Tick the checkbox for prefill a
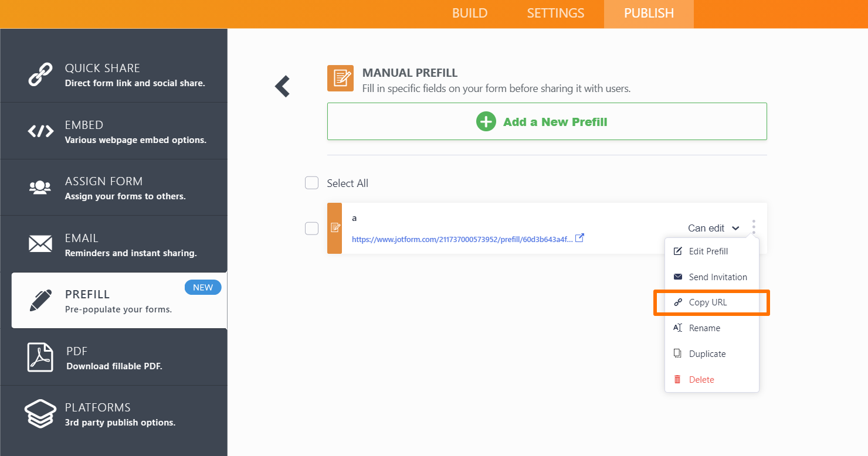 [311, 228]
